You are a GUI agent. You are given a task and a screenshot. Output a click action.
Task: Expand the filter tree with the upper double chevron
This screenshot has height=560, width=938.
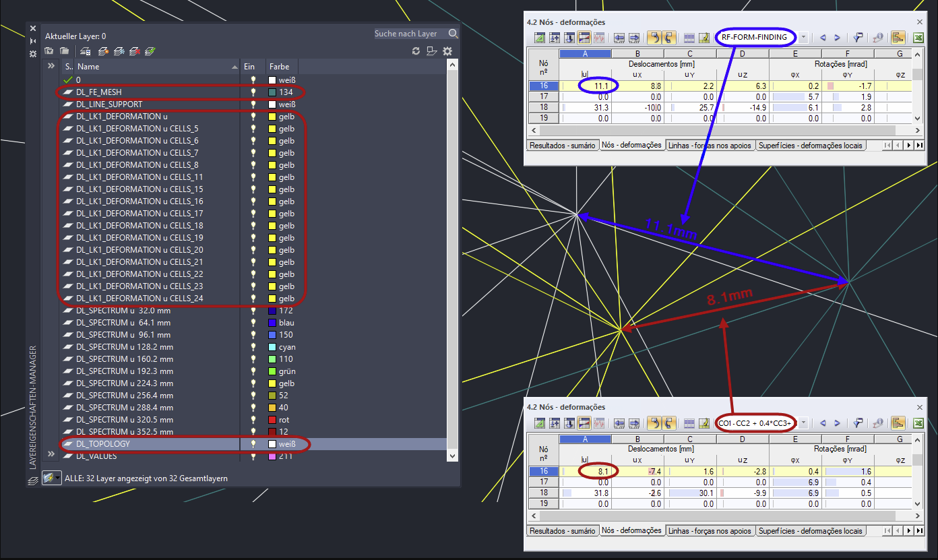(51, 66)
